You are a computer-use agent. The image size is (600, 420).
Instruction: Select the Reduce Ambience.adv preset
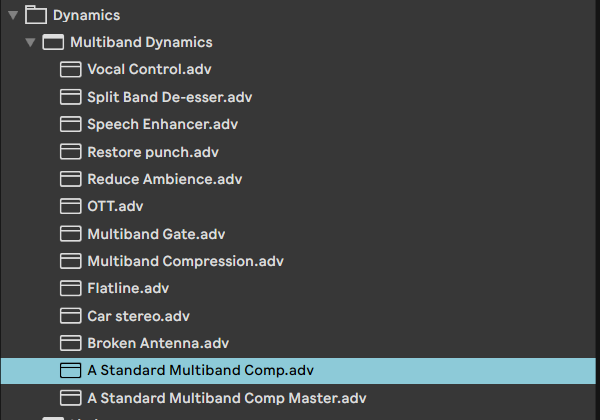click(165, 179)
